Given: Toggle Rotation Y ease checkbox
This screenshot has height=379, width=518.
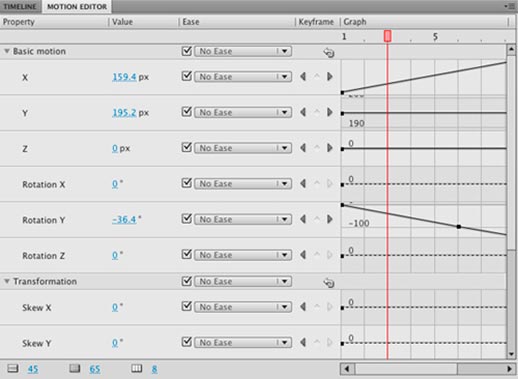Looking at the screenshot, I should [187, 219].
